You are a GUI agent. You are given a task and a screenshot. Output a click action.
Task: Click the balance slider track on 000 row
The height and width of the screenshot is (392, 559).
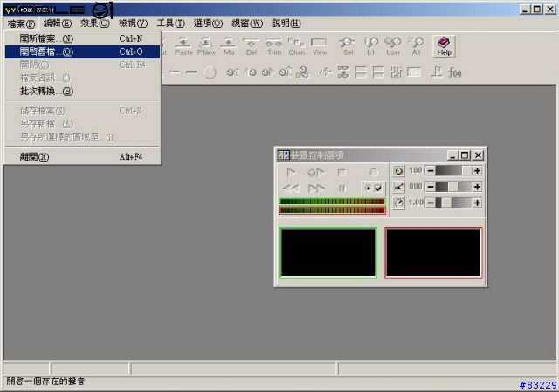click(453, 187)
